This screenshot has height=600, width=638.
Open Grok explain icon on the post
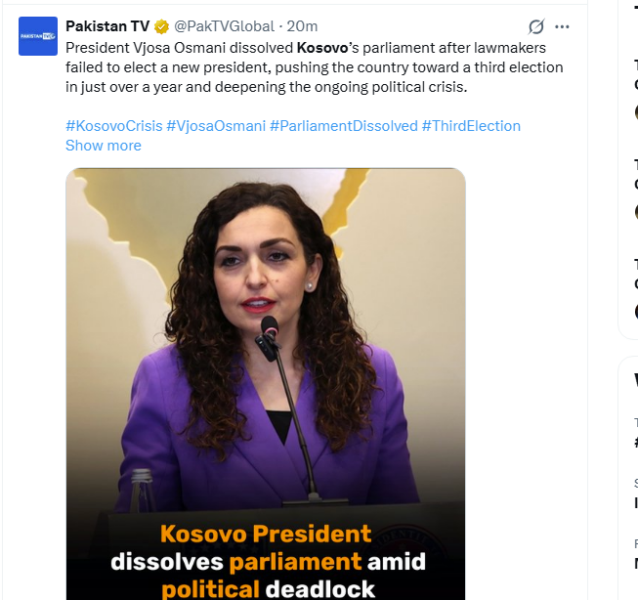(536, 27)
